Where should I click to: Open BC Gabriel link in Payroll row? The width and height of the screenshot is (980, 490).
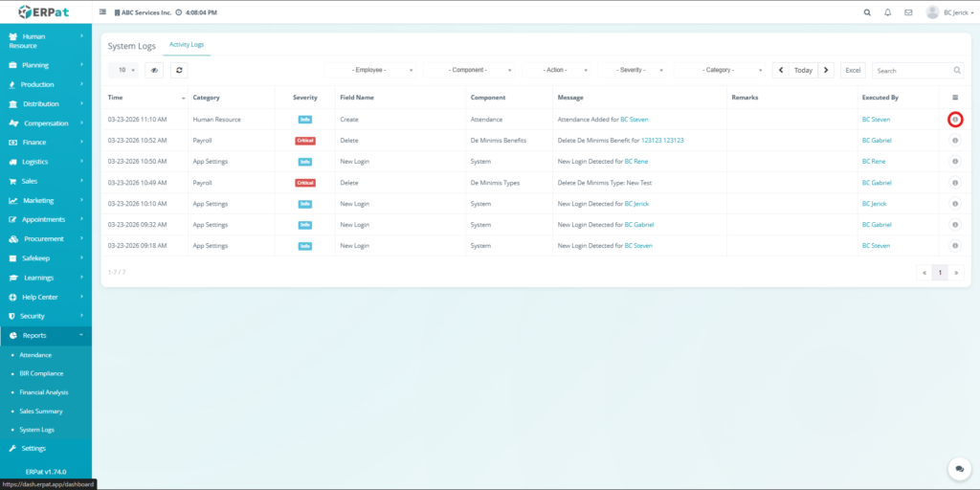pyautogui.click(x=876, y=141)
